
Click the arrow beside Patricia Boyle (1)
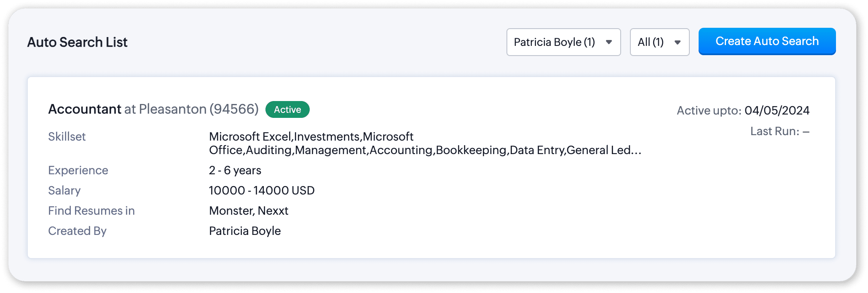pos(609,42)
